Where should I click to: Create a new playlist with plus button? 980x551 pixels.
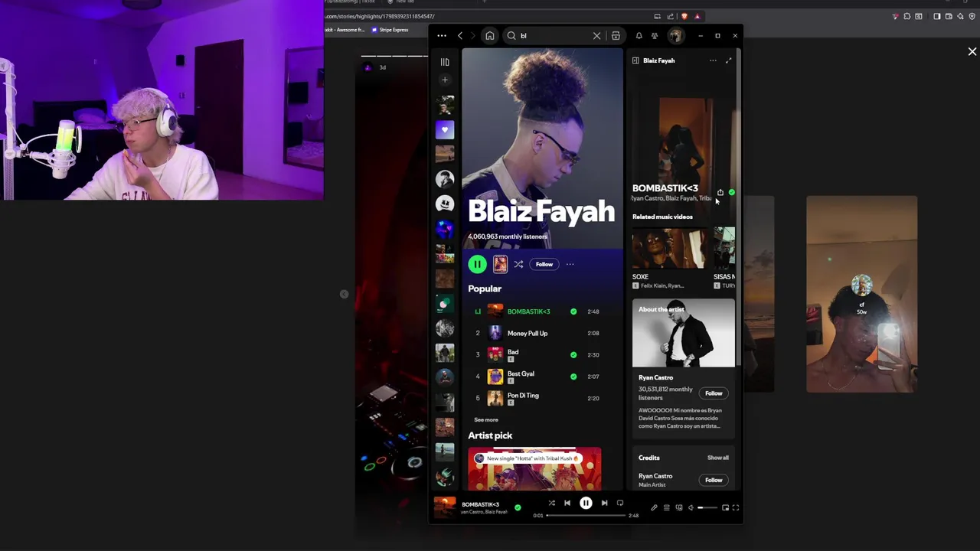click(445, 80)
